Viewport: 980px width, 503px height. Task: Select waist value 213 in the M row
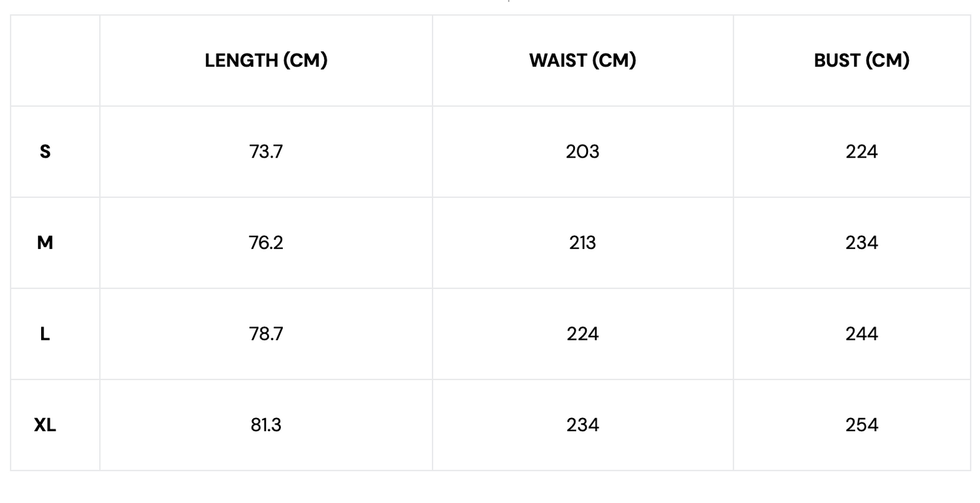[582, 243]
